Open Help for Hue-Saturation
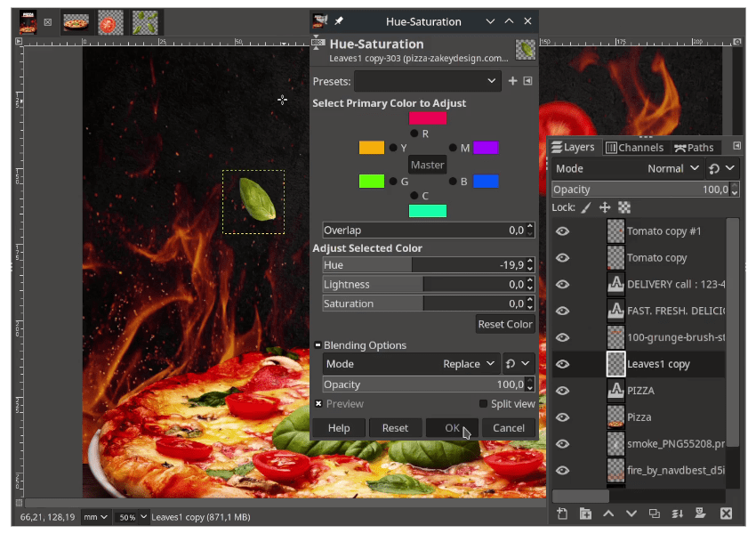 click(x=339, y=428)
